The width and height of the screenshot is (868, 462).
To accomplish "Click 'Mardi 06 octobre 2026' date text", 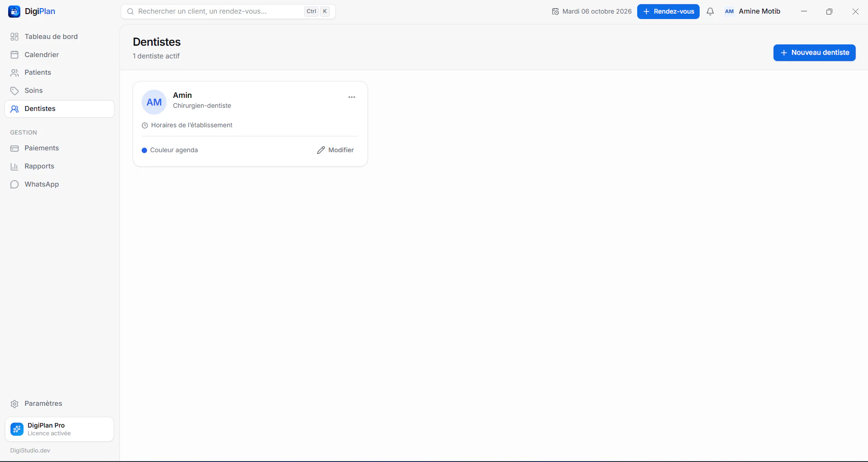I will 597,11.
